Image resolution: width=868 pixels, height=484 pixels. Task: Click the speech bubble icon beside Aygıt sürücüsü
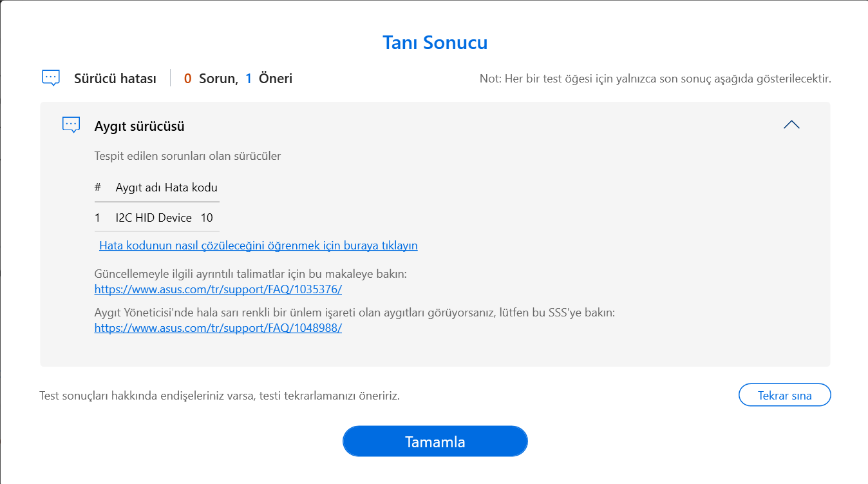pyautogui.click(x=71, y=125)
